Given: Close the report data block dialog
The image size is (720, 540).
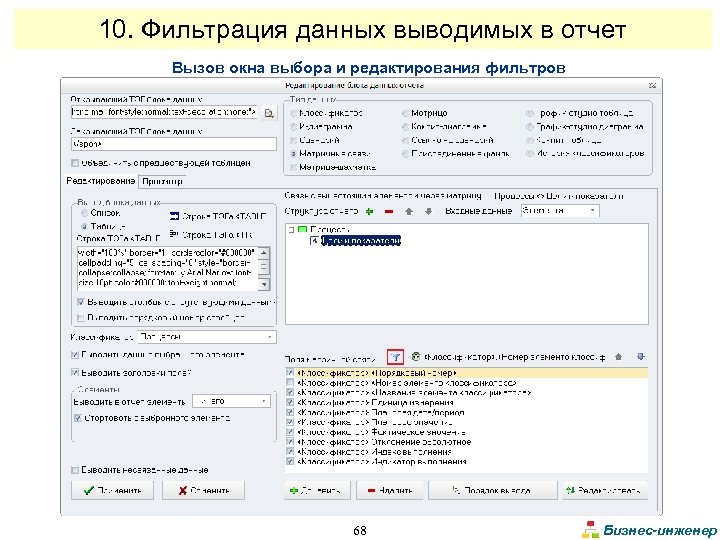Looking at the screenshot, I should point(652,85).
